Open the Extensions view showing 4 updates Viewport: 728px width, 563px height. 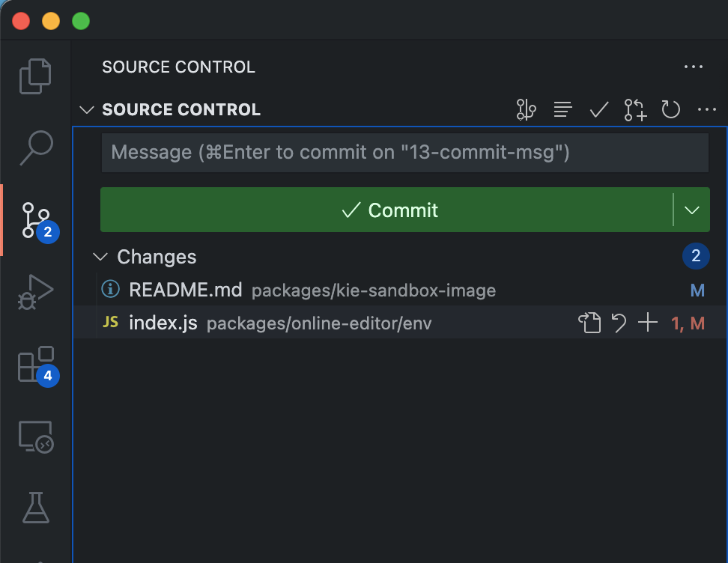click(x=35, y=365)
